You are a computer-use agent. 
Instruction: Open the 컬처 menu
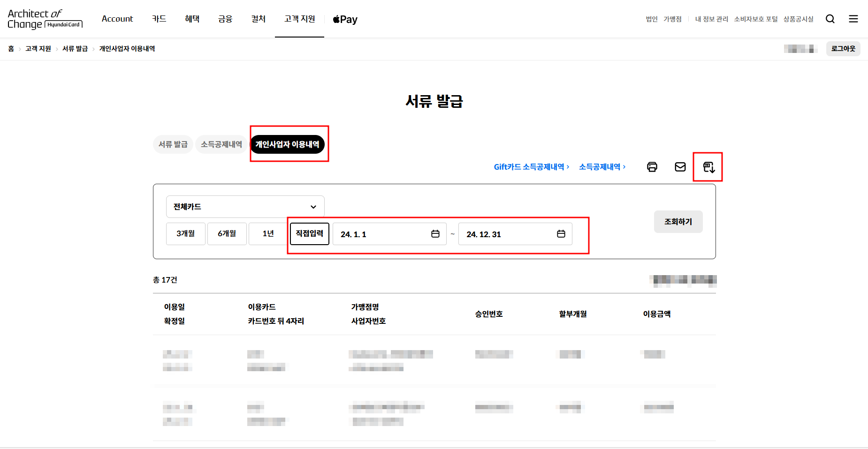(x=259, y=19)
